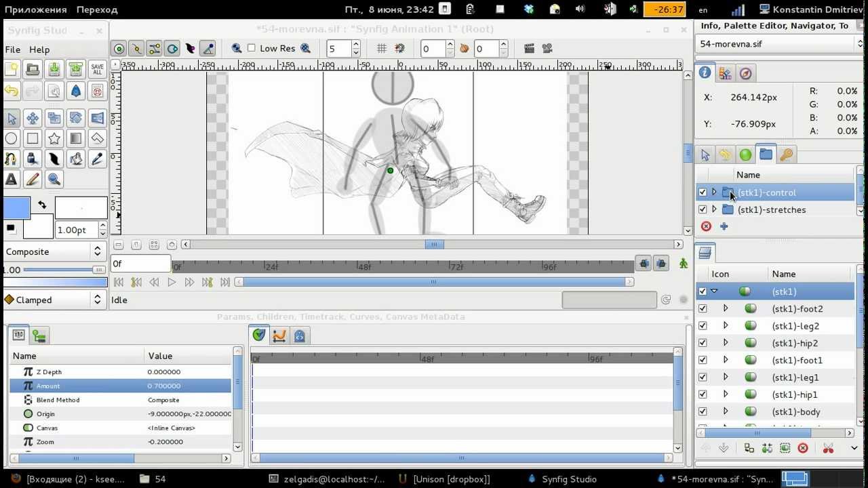This screenshot has height=488, width=868.
Task: Expand the (stk1)-foot2 layer
Action: pyautogui.click(x=726, y=308)
